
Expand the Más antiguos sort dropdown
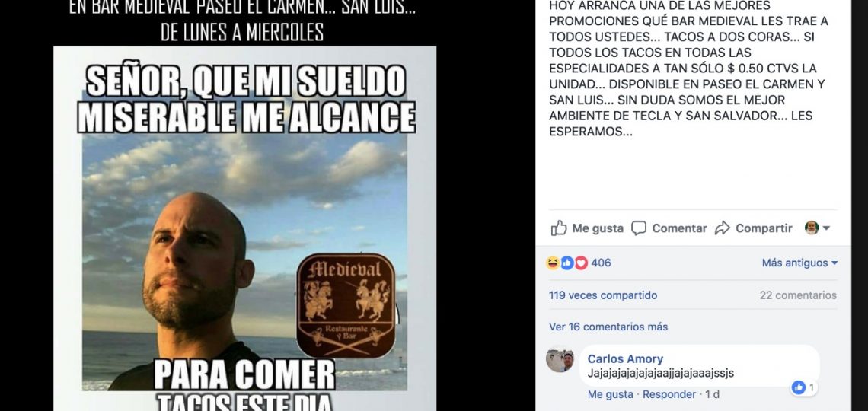point(799,263)
